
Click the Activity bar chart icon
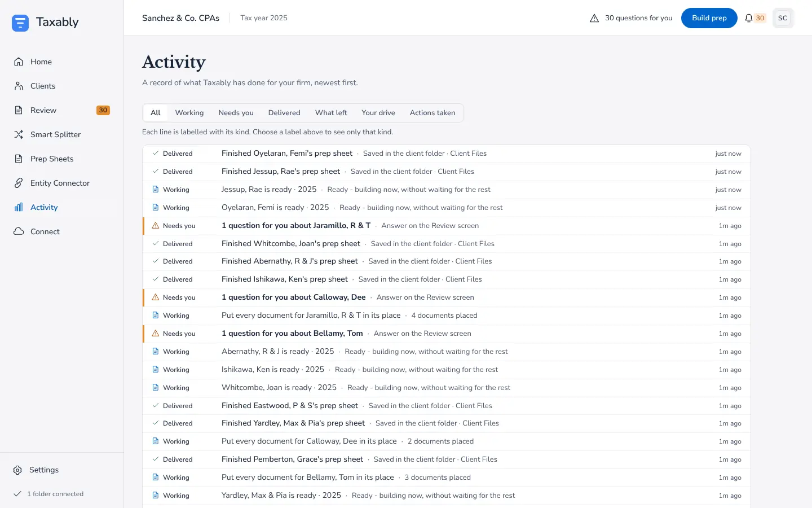point(19,207)
